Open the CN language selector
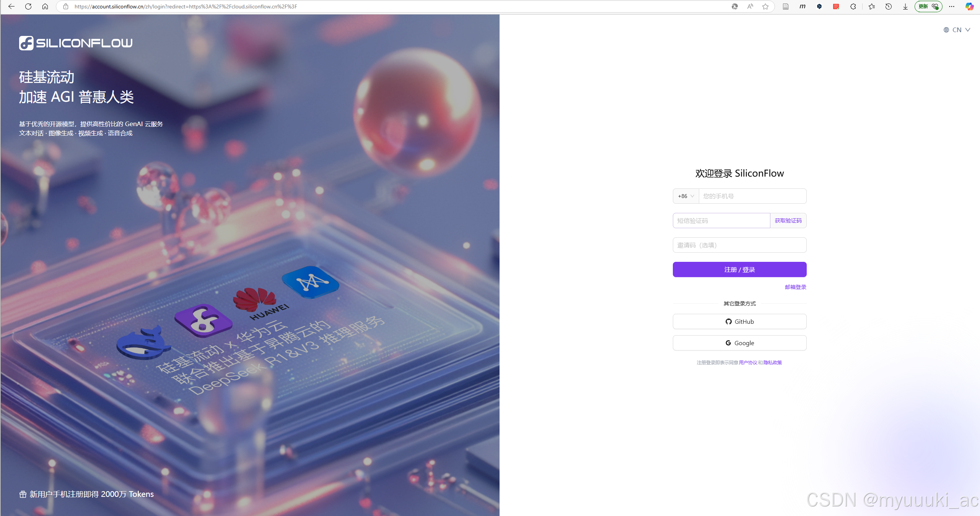980x516 pixels. pyautogui.click(x=957, y=30)
